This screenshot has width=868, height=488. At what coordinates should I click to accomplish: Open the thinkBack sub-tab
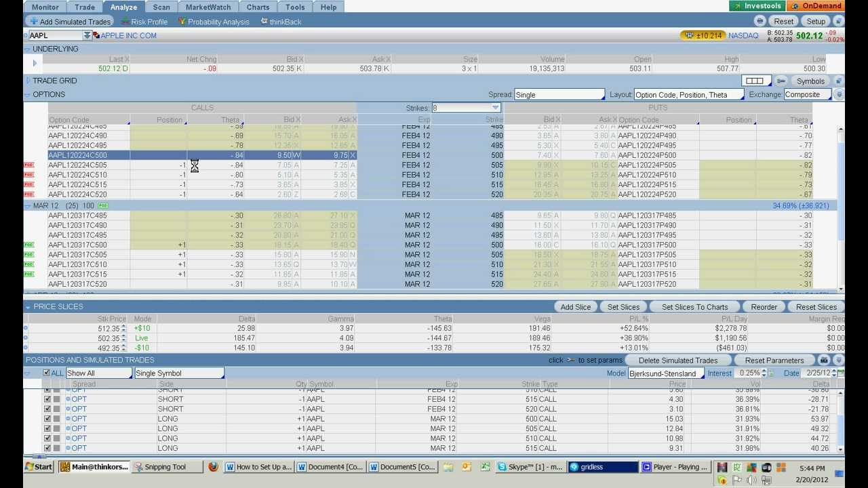pyautogui.click(x=281, y=22)
